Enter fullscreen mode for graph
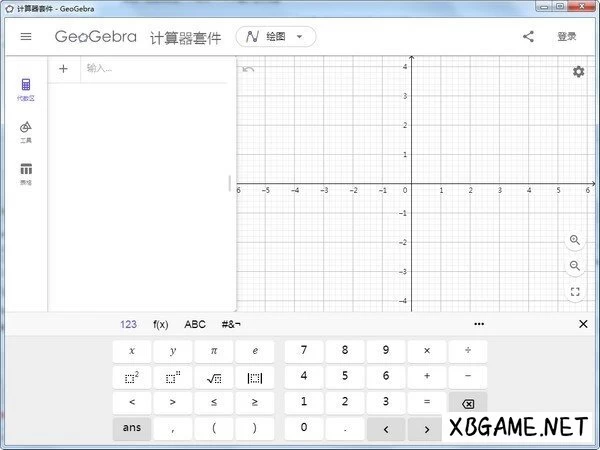The height and width of the screenshot is (450, 600). coord(575,292)
